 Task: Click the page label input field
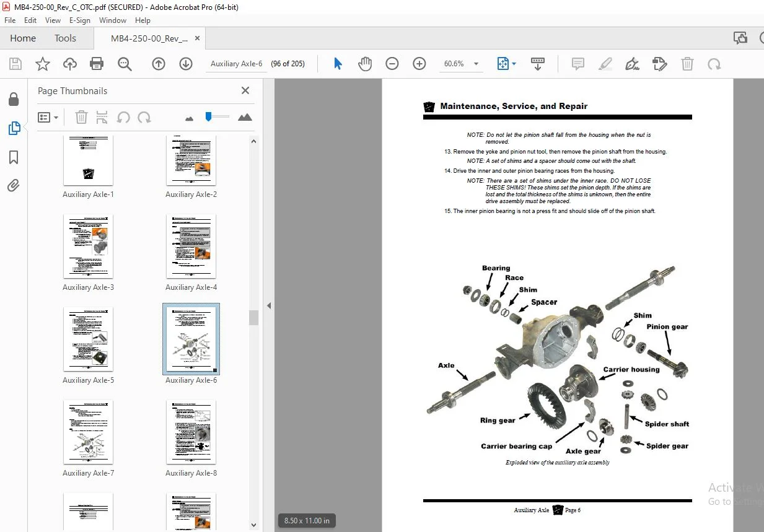click(x=237, y=64)
